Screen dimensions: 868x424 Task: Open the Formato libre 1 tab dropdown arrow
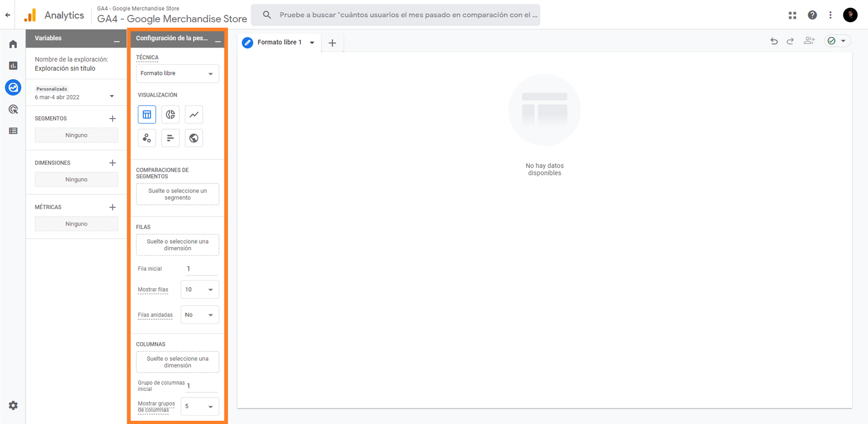[312, 42]
